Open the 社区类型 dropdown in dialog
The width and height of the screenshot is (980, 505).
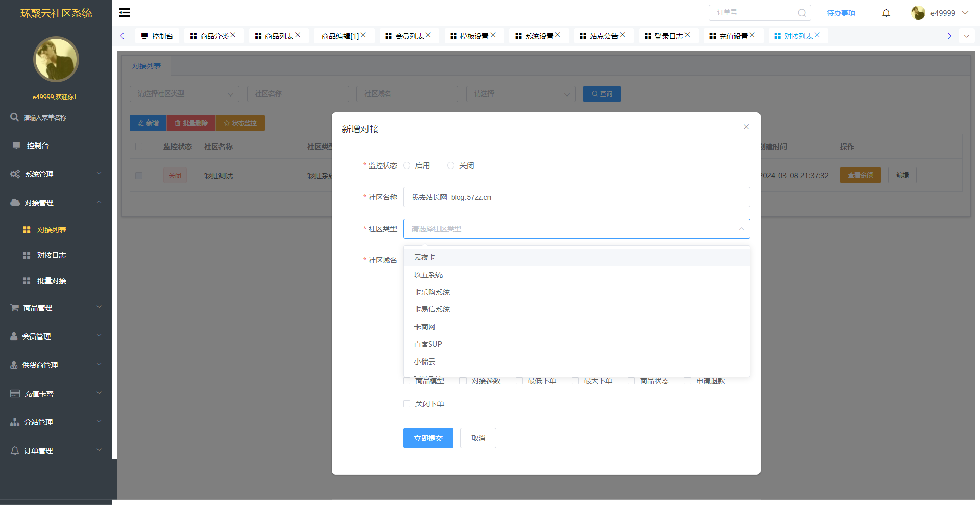576,229
